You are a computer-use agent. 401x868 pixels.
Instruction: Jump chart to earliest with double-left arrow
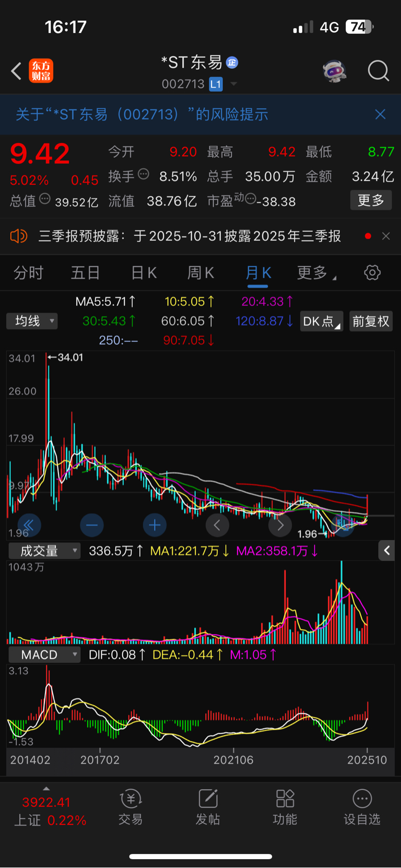click(29, 525)
